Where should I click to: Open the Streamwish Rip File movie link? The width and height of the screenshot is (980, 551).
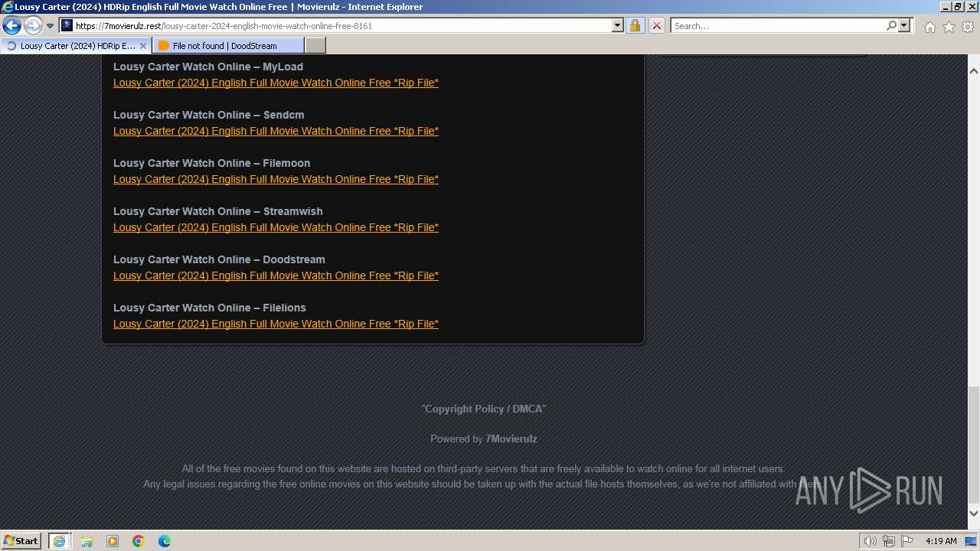coord(276,227)
